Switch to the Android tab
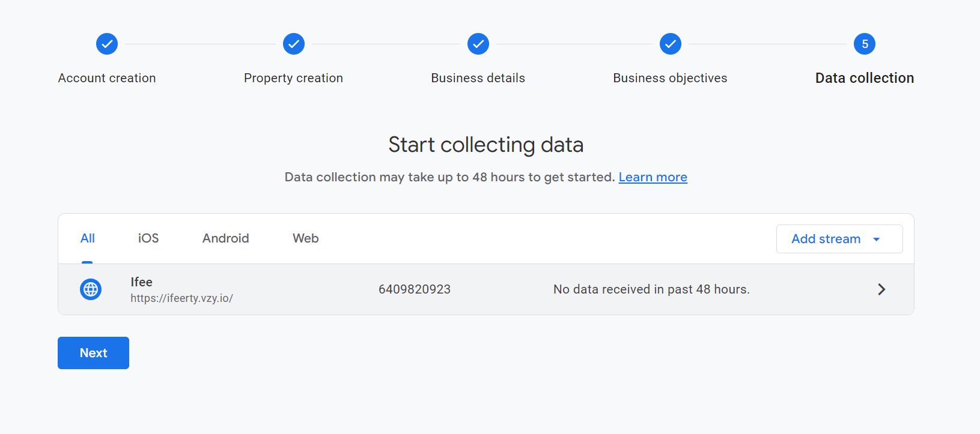The image size is (980, 434). pyautogui.click(x=225, y=238)
